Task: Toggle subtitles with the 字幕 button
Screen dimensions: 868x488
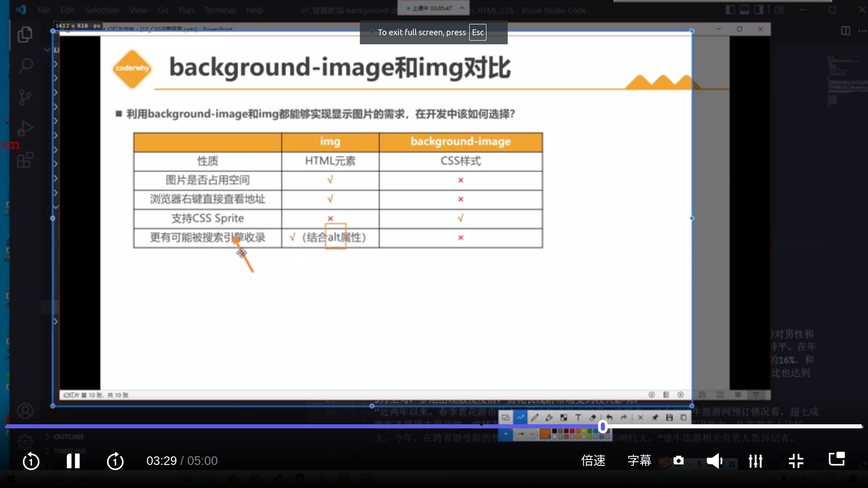Action: click(639, 460)
